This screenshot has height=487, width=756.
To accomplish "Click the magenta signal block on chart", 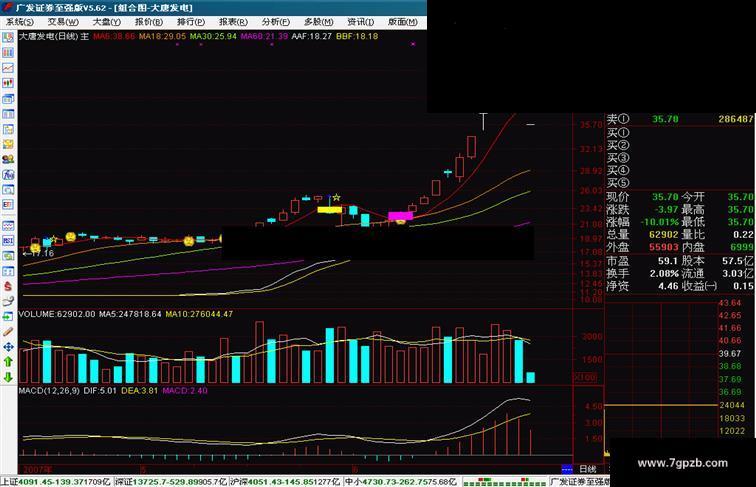I will 400,216.
